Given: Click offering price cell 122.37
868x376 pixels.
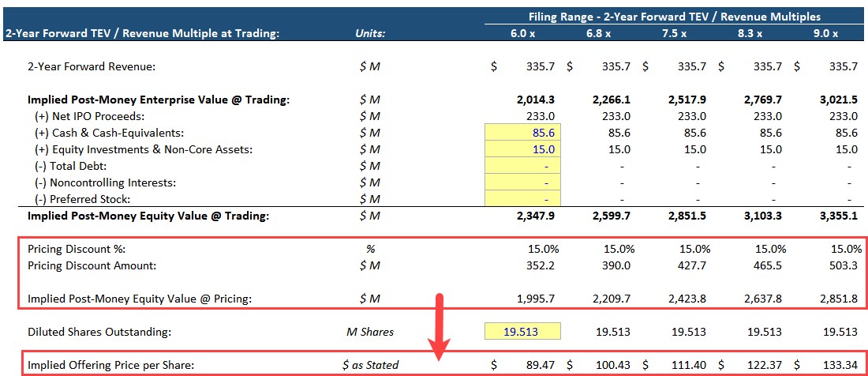Looking at the screenshot, I should (765, 366).
